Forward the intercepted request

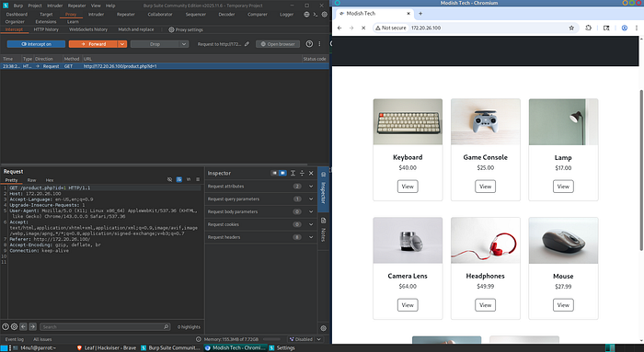click(x=93, y=44)
